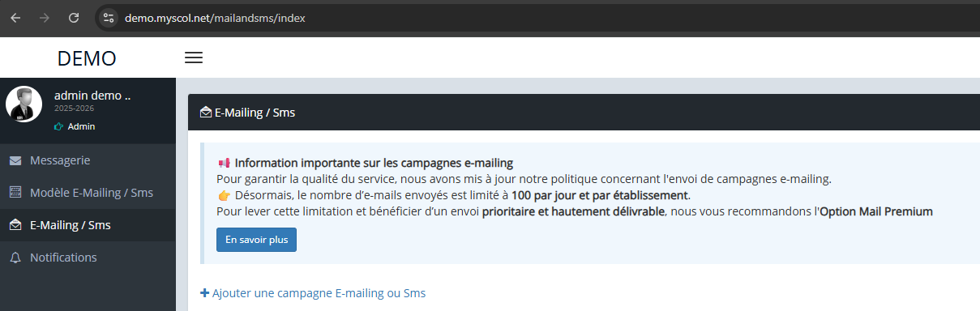Screen dimensions: 980x311
Task: Toggle the hamburger sidebar menu
Action: point(194,58)
